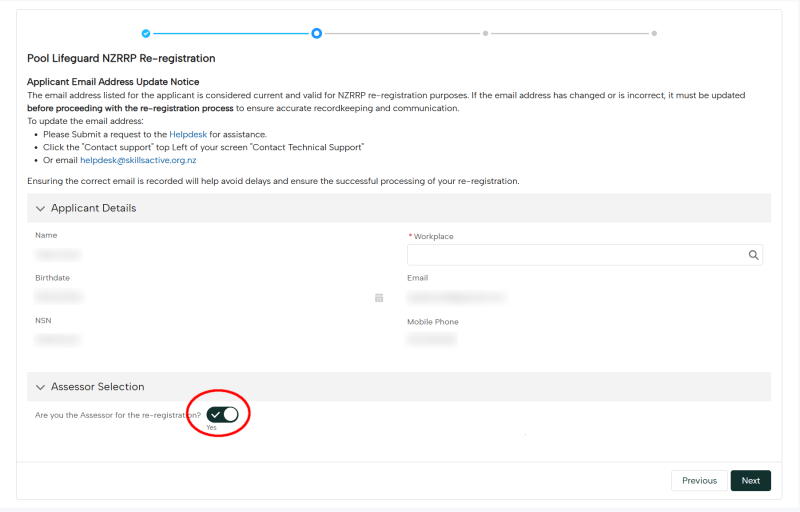Open the Birthdate calendar picker icon
Screen dimensions: 800x512
click(x=379, y=298)
